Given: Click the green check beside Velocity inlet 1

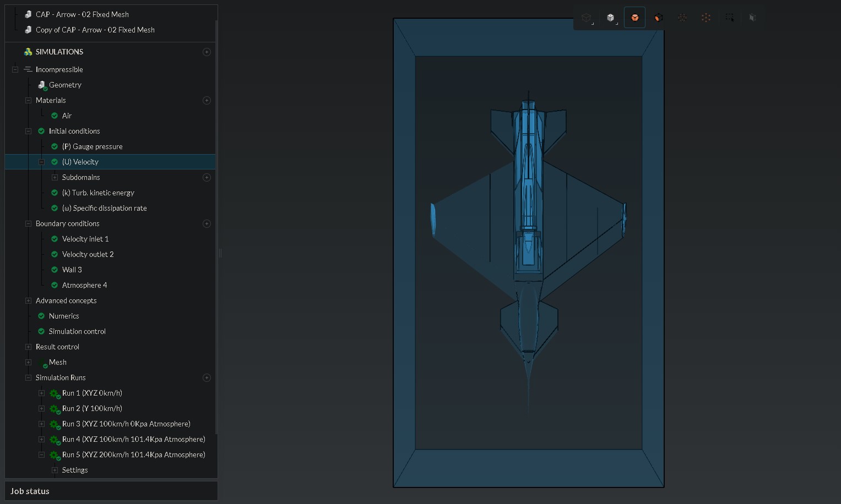Looking at the screenshot, I should pos(55,239).
